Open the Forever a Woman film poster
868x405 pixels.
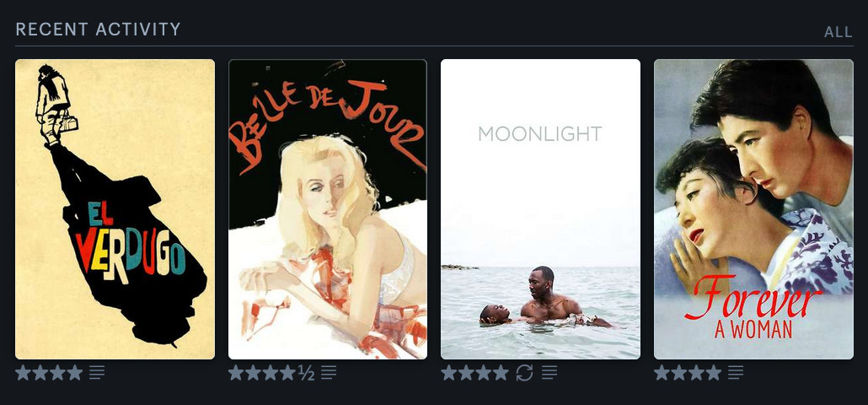click(753, 209)
